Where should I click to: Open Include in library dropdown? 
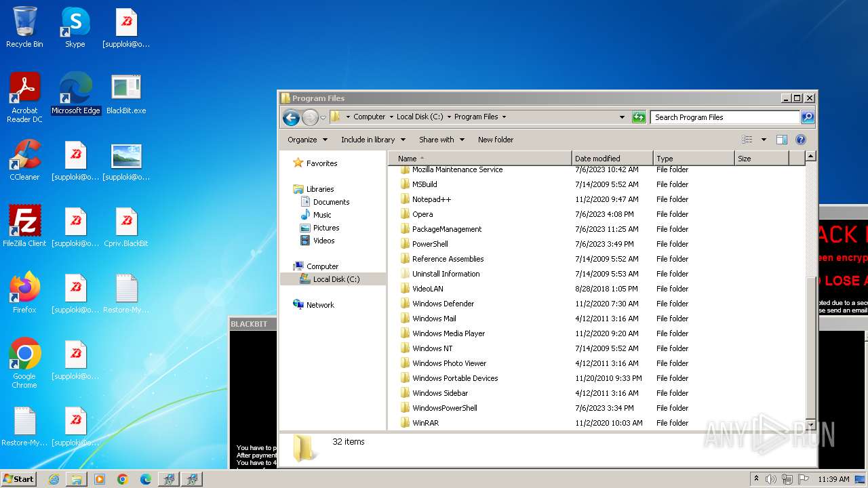pos(373,140)
